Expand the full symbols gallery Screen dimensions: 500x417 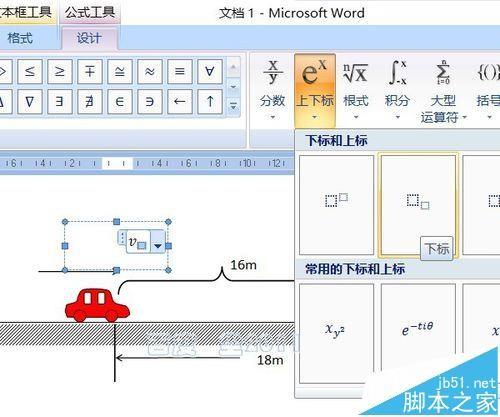234,106
